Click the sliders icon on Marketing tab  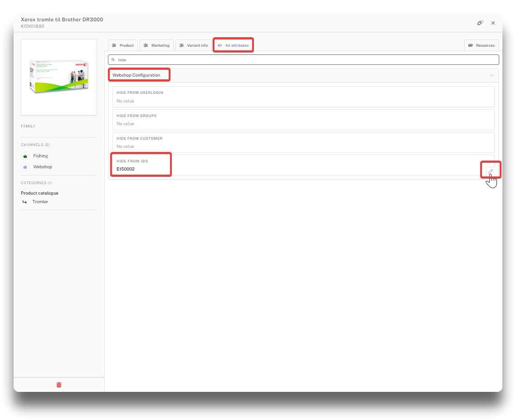[x=146, y=45]
